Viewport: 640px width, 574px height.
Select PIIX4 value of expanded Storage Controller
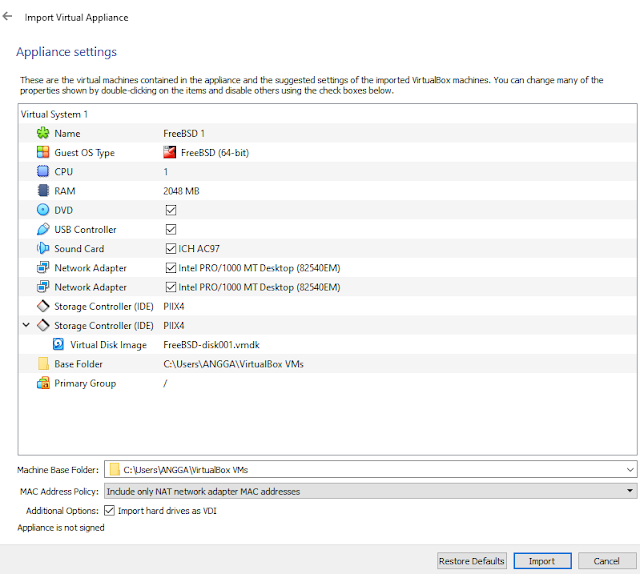(173, 325)
